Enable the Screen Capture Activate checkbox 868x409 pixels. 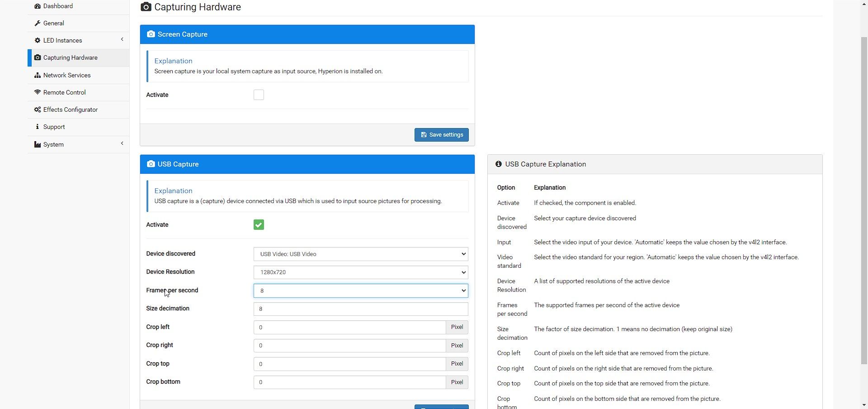[259, 95]
